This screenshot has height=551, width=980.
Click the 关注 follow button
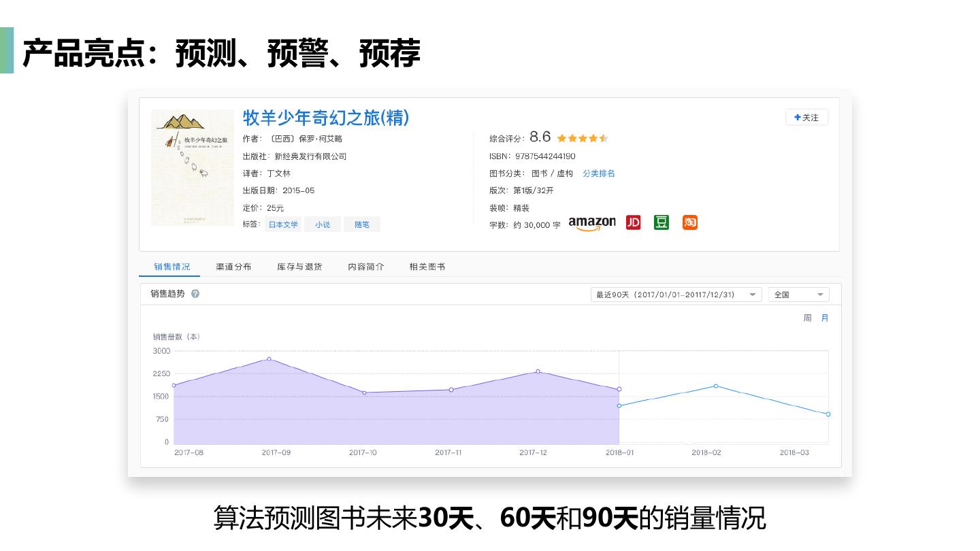coord(806,118)
